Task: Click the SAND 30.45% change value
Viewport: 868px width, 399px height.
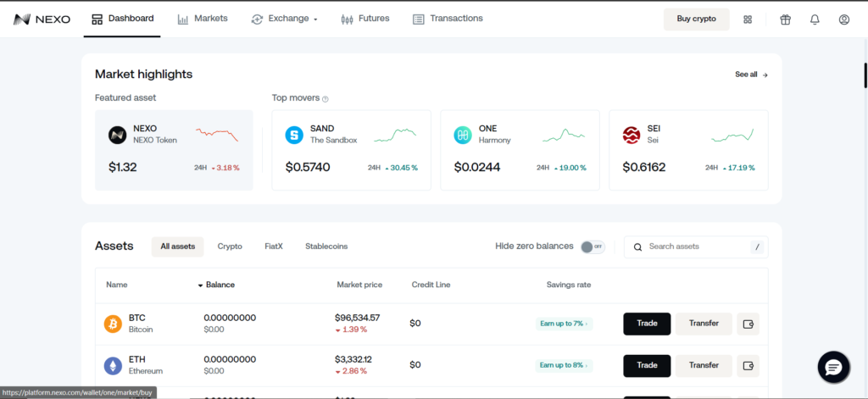Action: coord(401,168)
